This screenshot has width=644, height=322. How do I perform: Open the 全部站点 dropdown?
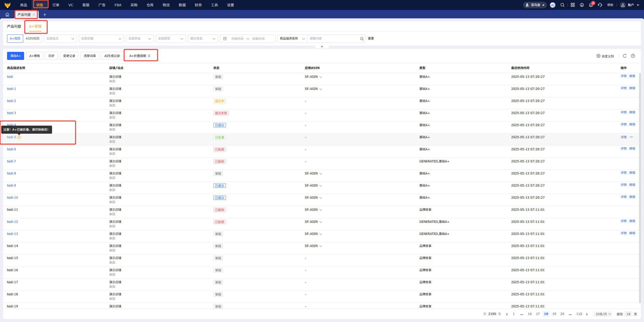point(60,39)
